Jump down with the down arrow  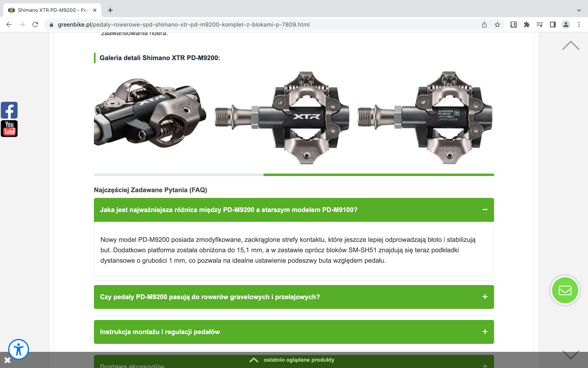[571, 355]
